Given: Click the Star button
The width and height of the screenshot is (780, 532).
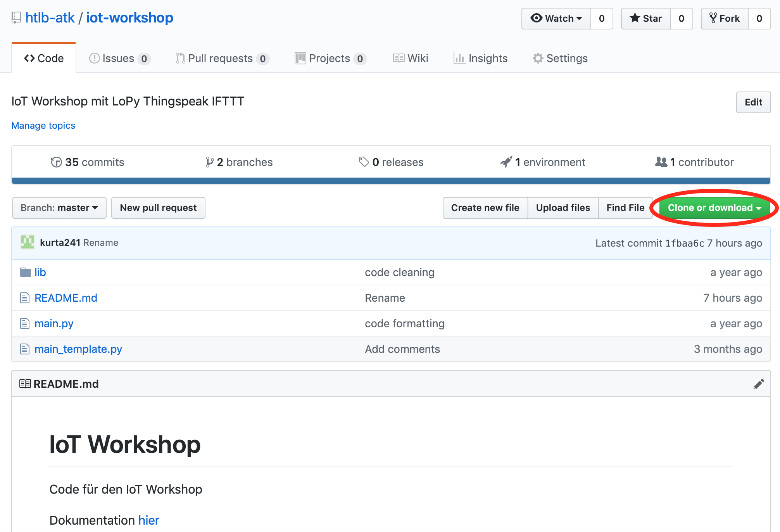Looking at the screenshot, I should pyautogui.click(x=646, y=18).
